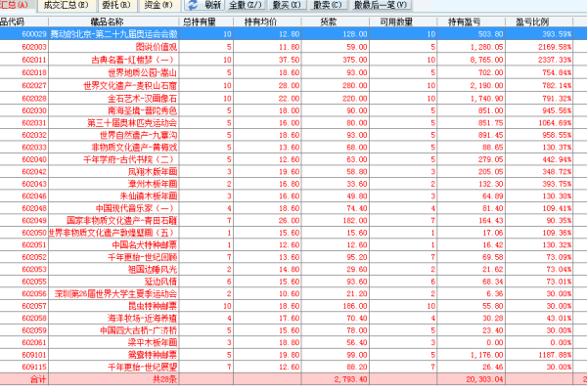This screenshot has width=587, height=392.
Task: Select the 南海圣境-普陀秀色 row
Action: 293,110
